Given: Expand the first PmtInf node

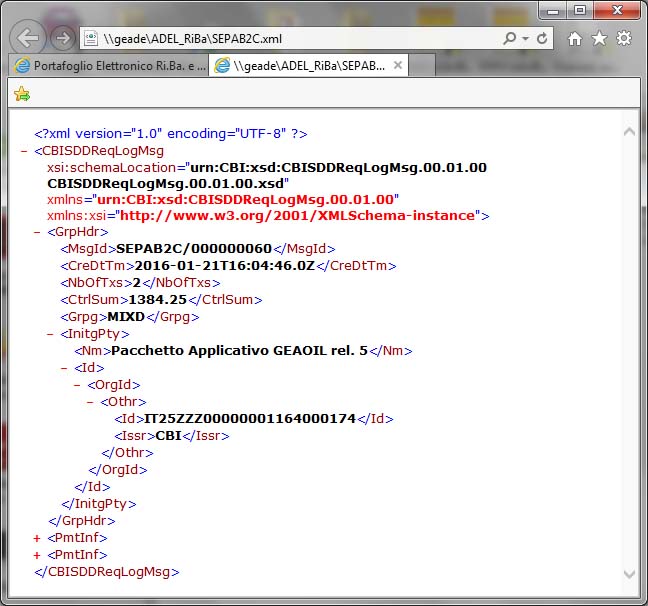Looking at the screenshot, I should coord(37,538).
